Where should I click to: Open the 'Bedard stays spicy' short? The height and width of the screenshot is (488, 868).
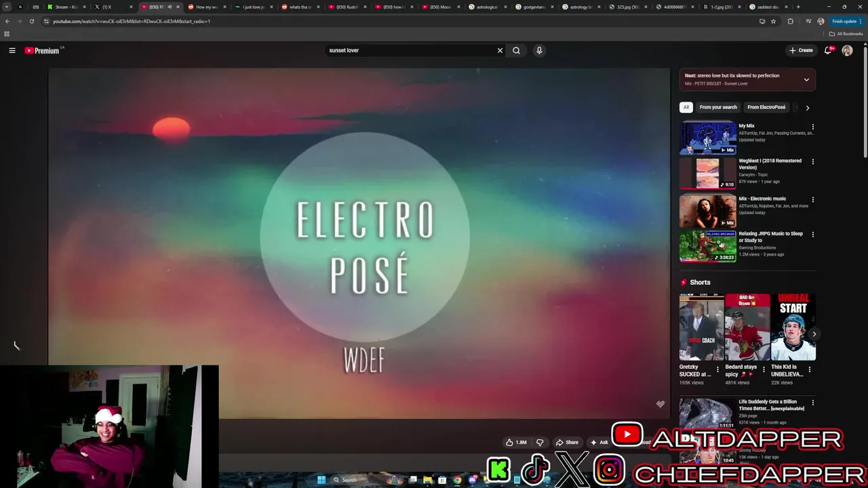pyautogui.click(x=747, y=327)
